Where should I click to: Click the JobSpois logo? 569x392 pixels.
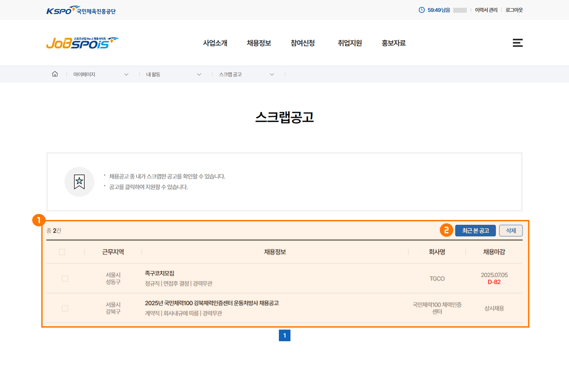click(x=82, y=43)
